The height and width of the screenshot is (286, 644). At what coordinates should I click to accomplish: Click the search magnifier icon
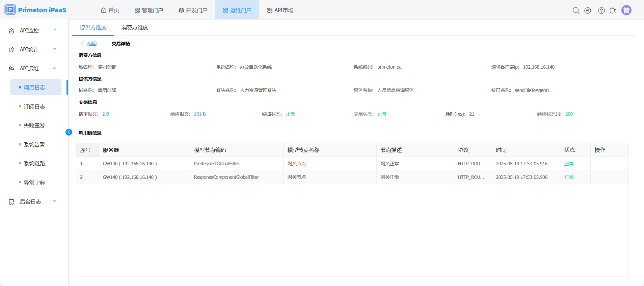coord(576,10)
